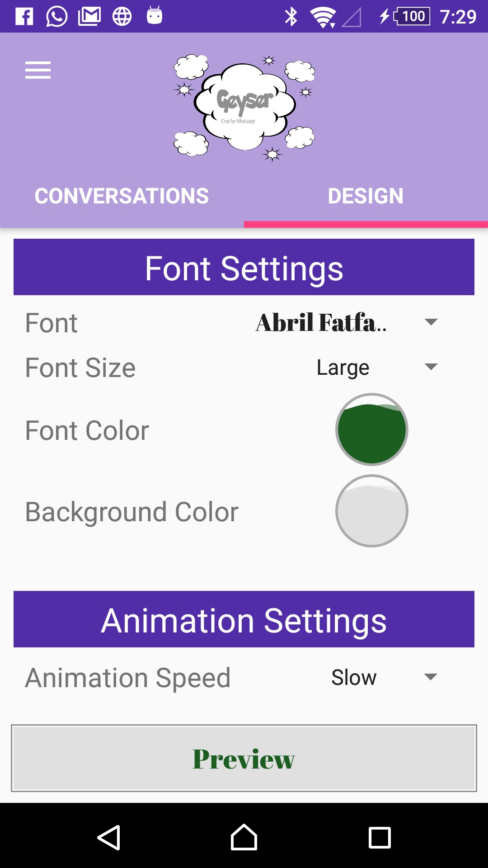This screenshot has height=868, width=488.
Task: Tap the Bluetooth status icon
Action: (x=291, y=17)
